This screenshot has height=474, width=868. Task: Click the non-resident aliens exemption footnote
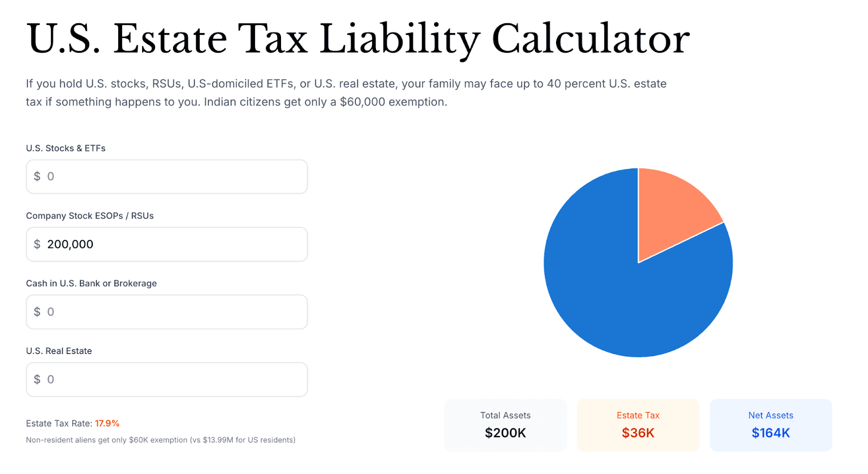161,440
